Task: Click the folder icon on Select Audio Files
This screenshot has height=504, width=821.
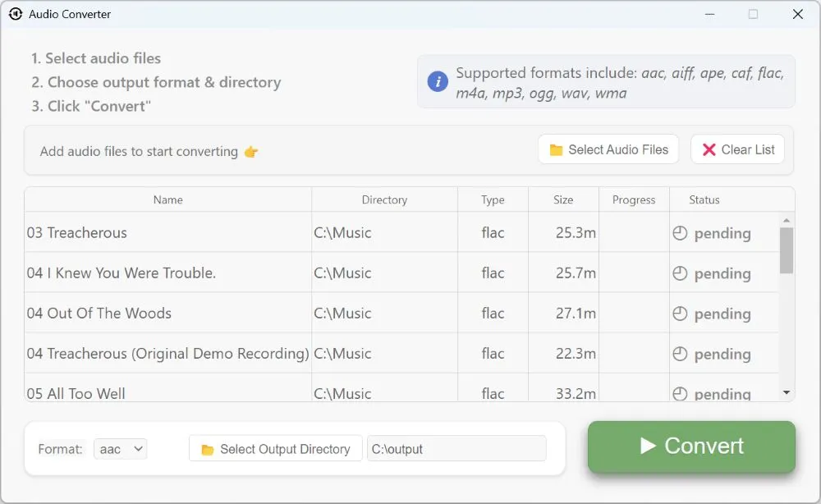Action: [x=556, y=149]
